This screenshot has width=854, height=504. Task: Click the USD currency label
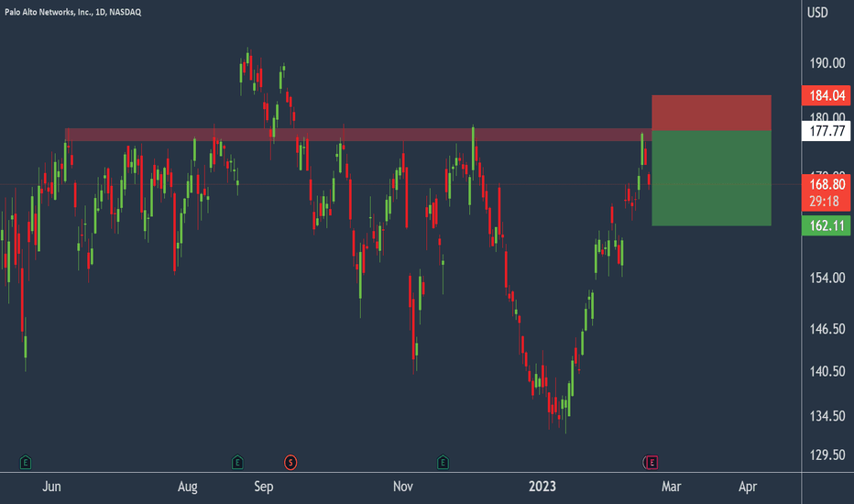[817, 12]
